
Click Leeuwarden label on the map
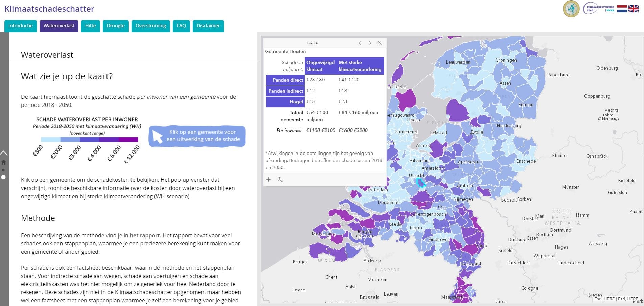pyautogui.click(x=458, y=62)
